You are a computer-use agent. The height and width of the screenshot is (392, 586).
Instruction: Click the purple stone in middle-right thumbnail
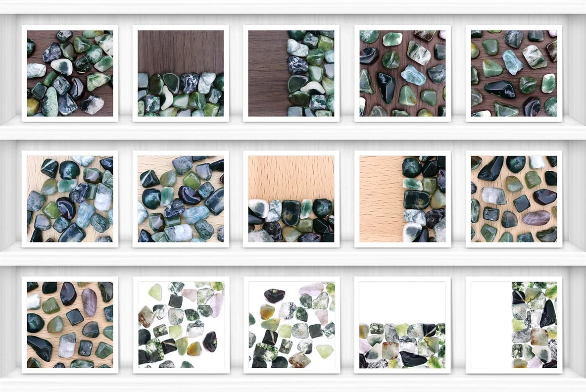point(536,217)
